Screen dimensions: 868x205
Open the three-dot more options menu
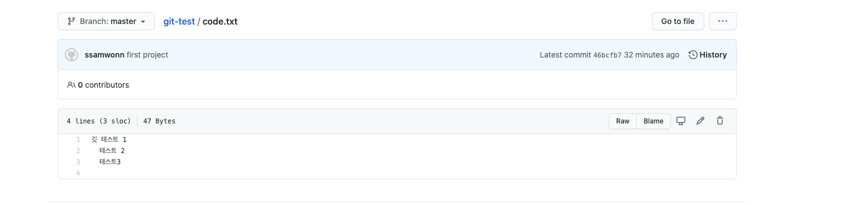(722, 21)
